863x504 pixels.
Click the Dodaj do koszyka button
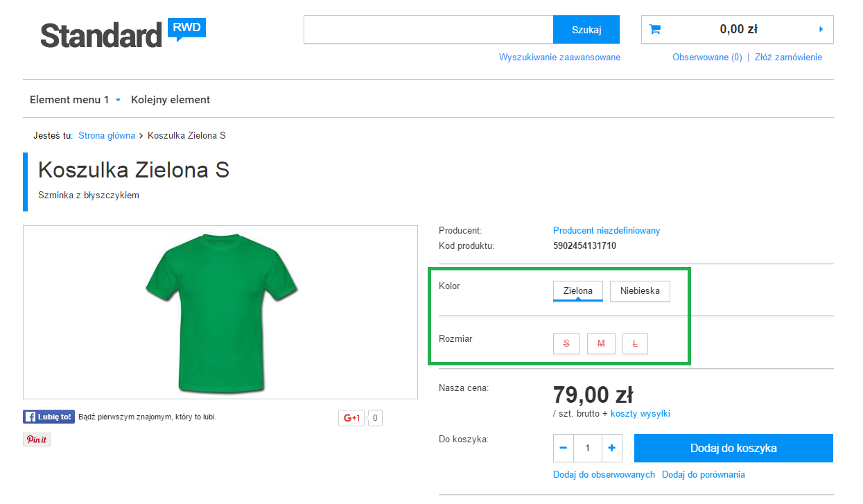pyautogui.click(x=733, y=448)
